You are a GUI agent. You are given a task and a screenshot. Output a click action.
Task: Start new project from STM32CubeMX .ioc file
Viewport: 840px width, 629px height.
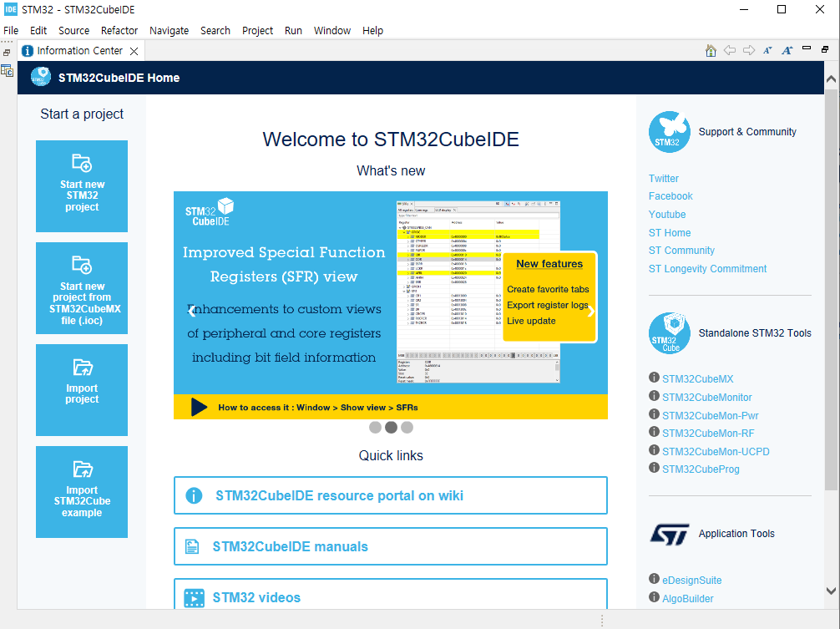click(x=82, y=288)
